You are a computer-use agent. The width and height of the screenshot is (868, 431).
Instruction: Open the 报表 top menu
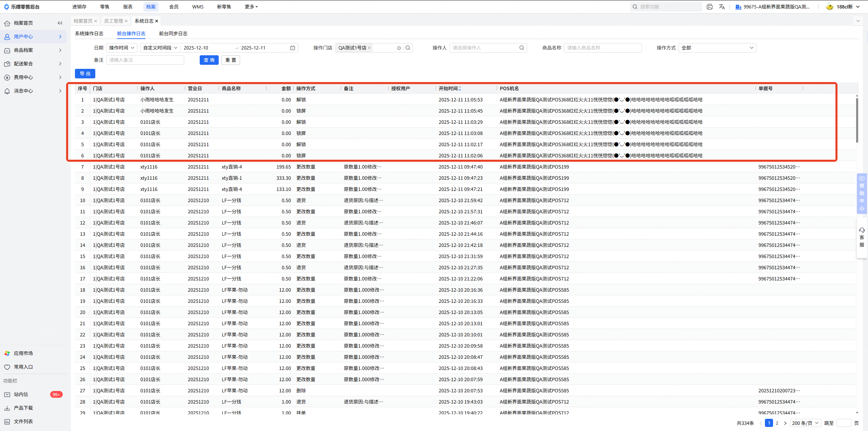[128, 7]
